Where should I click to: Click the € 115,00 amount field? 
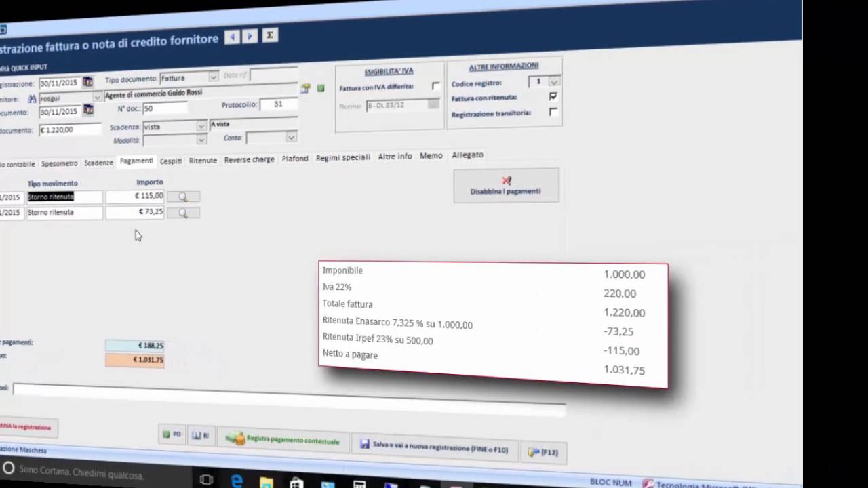coord(135,197)
